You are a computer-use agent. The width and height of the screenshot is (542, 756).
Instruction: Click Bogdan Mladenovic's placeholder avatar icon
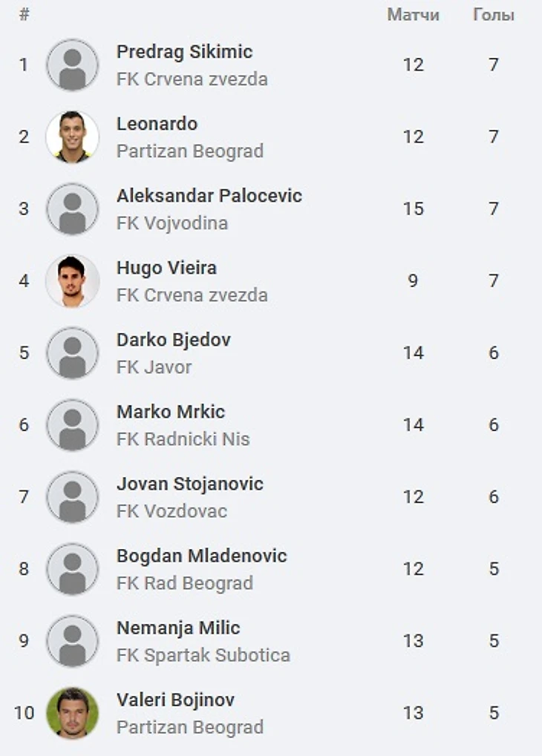point(72,569)
